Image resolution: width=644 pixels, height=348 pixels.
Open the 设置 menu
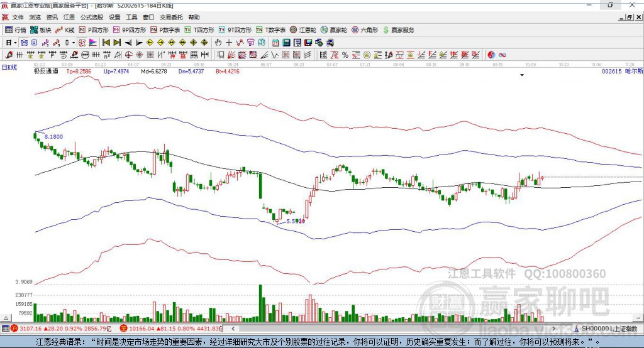114,17
